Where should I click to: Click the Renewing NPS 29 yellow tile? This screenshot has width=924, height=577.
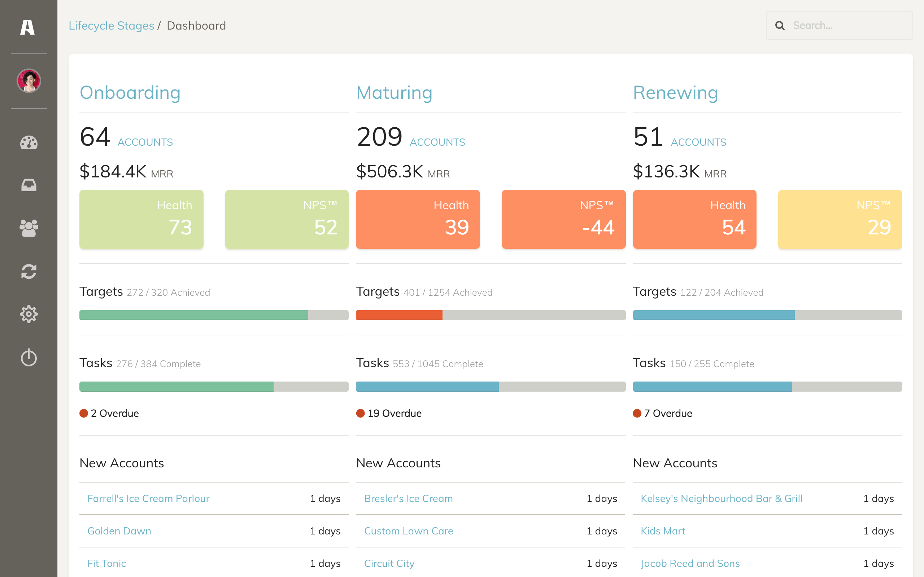[x=840, y=219]
